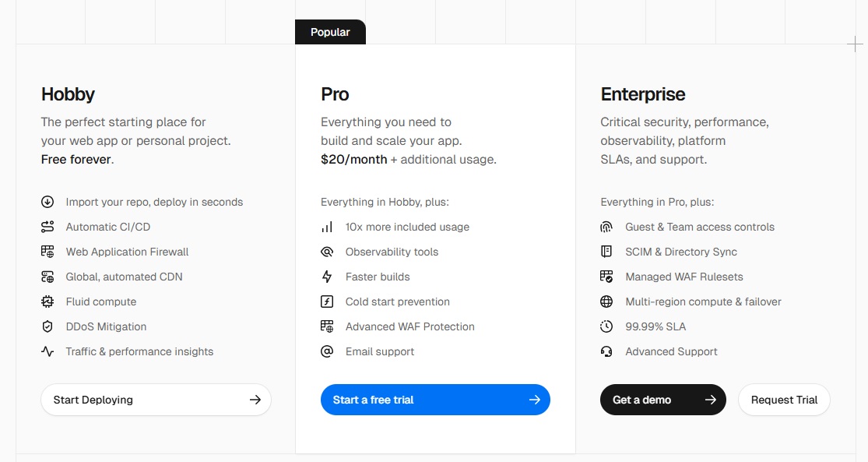Click the Request Trial button
The image size is (868, 462).
(785, 400)
